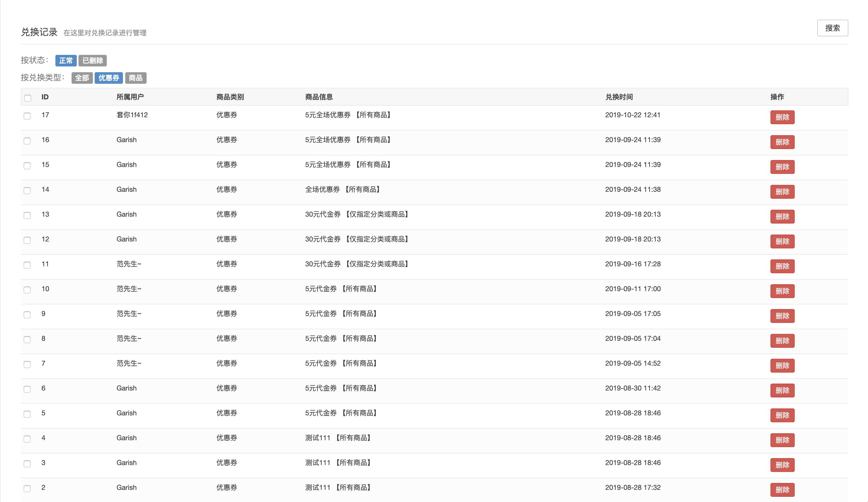Check the box for record ID 5

click(27, 414)
